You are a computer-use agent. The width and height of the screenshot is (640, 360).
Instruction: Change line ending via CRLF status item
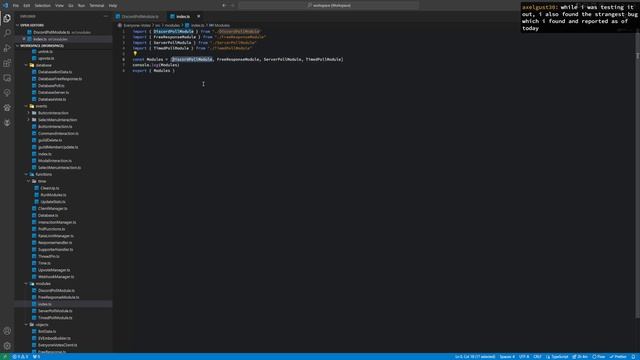(538, 357)
